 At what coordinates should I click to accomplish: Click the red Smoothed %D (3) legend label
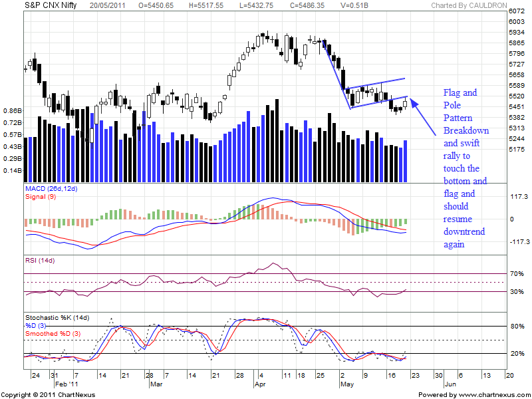point(52,333)
